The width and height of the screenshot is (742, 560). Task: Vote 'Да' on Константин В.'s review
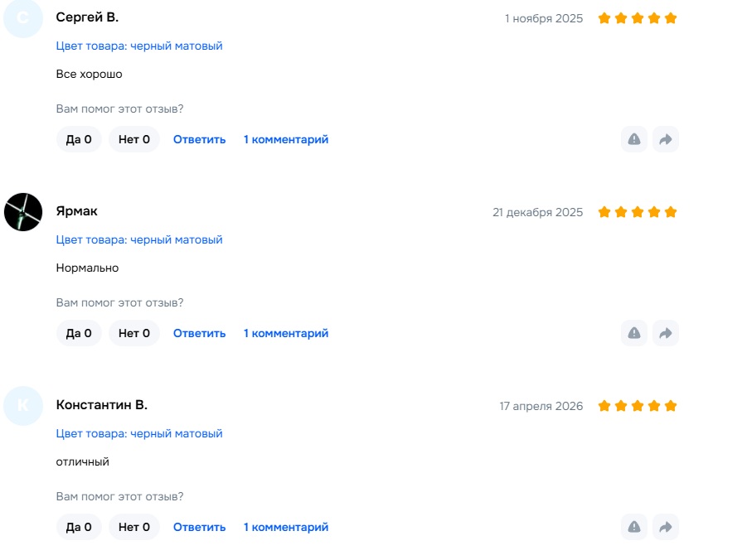coord(79,527)
